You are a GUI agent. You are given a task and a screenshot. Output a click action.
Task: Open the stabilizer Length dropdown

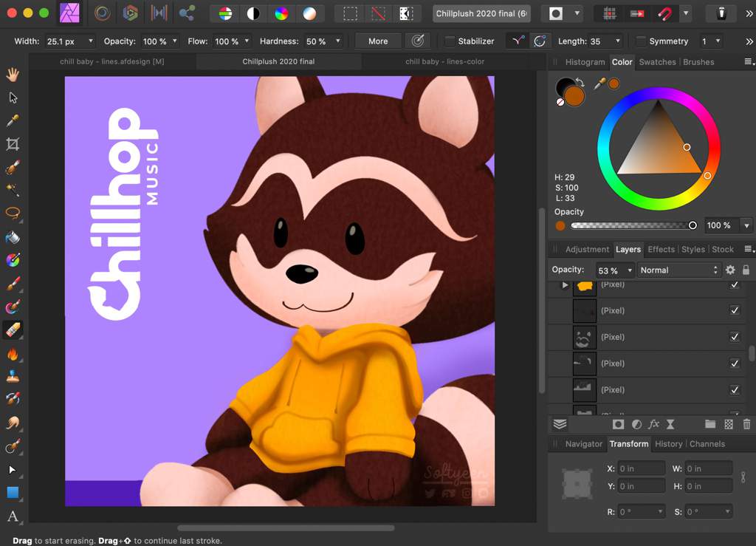tap(618, 41)
